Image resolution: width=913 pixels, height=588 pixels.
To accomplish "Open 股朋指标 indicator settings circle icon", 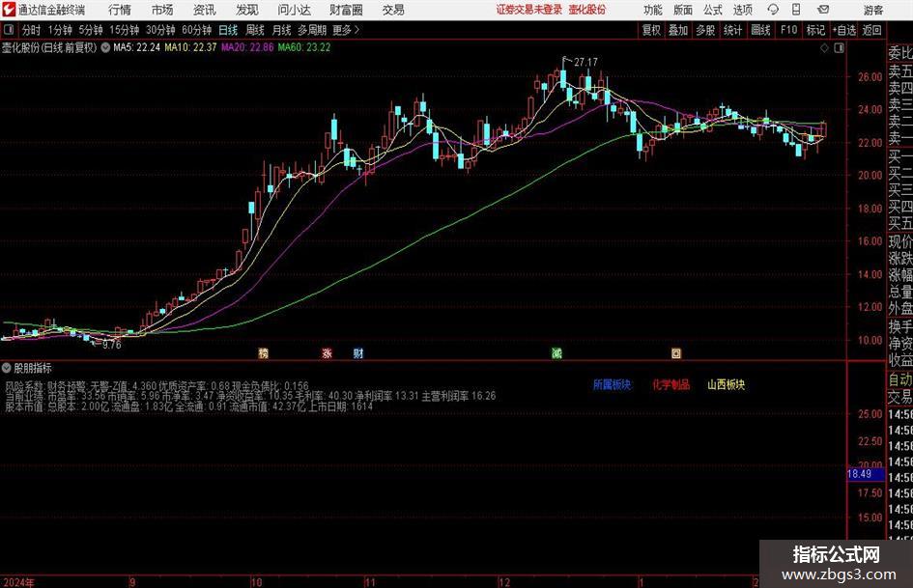I will pyautogui.click(x=7, y=368).
